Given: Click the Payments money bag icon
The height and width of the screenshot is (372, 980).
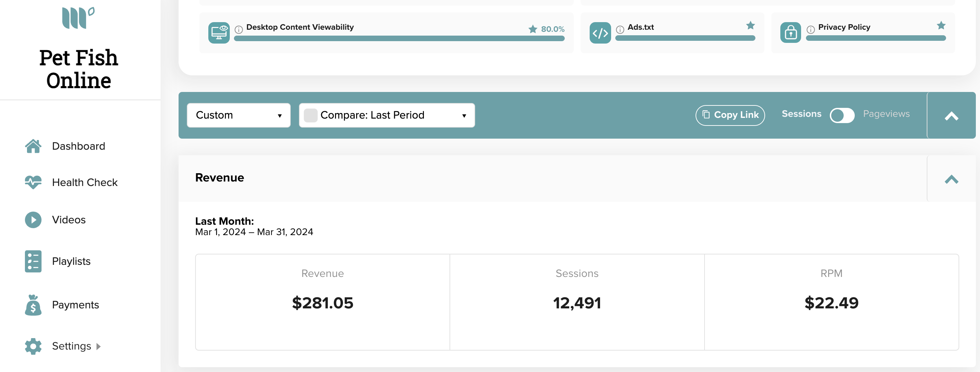Looking at the screenshot, I should tap(33, 305).
